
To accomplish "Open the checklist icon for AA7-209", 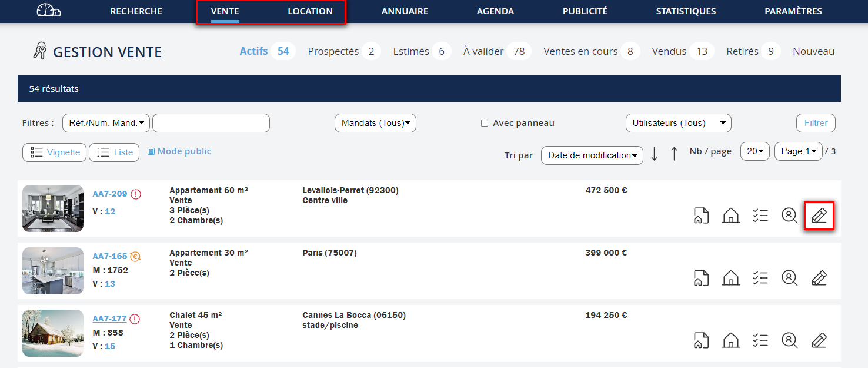I will pyautogui.click(x=760, y=216).
